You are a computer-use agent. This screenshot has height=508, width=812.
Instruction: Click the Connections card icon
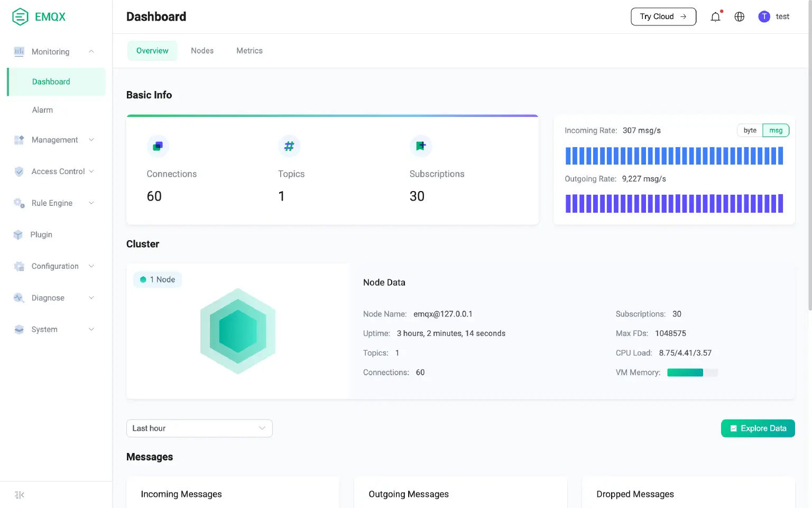[158, 147]
